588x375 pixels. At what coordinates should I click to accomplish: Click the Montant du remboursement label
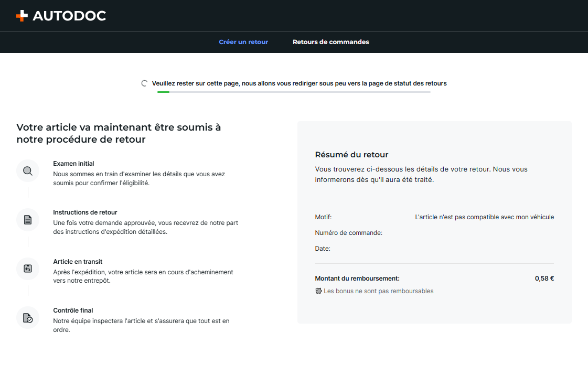tap(357, 278)
